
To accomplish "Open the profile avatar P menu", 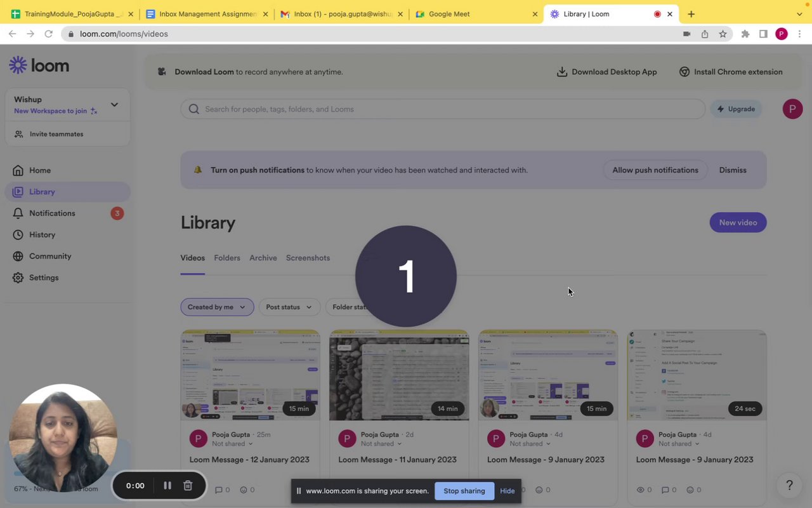I will click(x=792, y=109).
